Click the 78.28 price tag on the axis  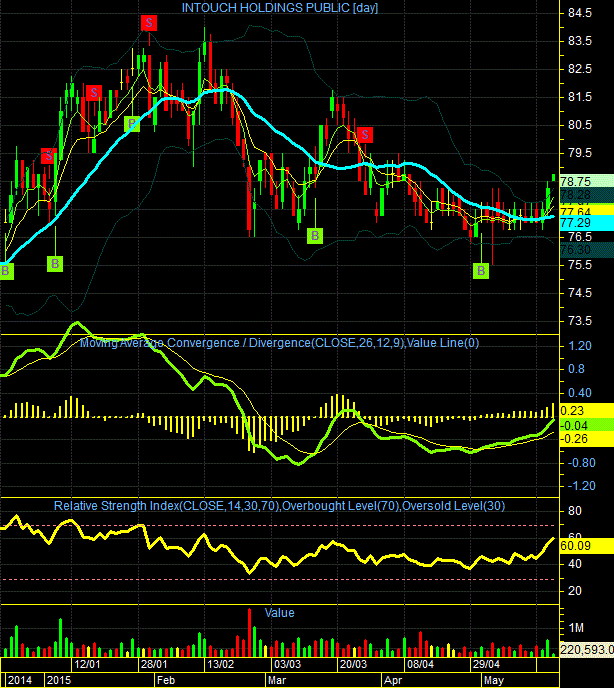[x=587, y=194]
